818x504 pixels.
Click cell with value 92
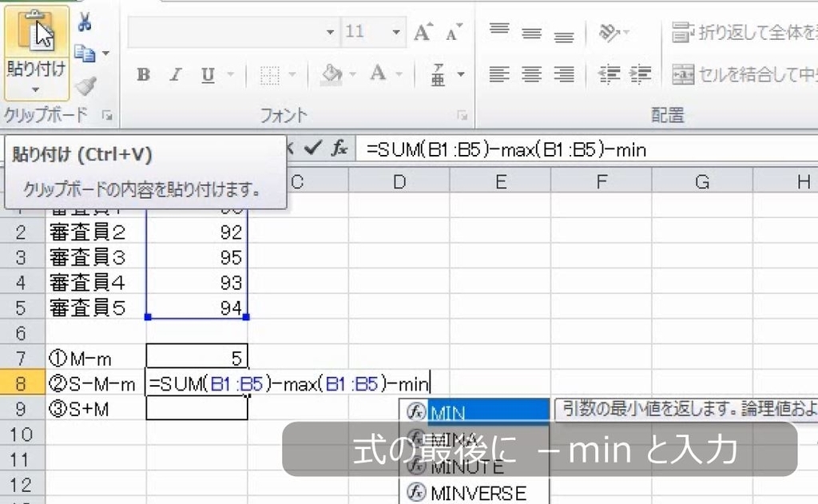(197, 232)
